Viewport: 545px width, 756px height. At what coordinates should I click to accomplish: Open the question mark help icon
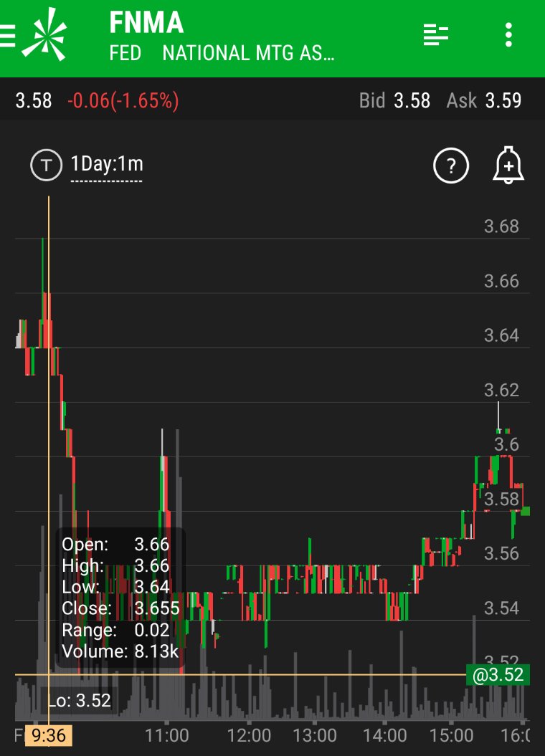click(451, 166)
